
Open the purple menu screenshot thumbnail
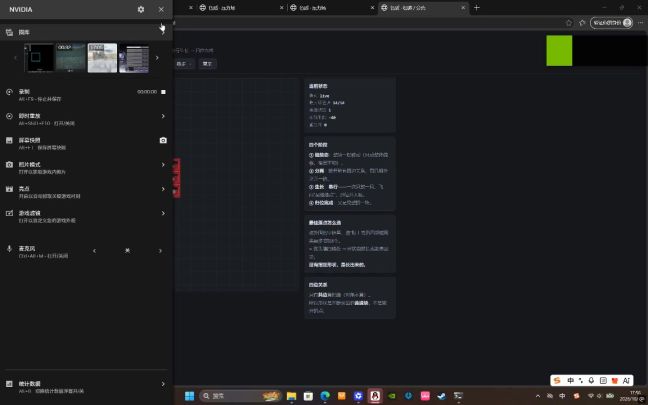coord(134,58)
